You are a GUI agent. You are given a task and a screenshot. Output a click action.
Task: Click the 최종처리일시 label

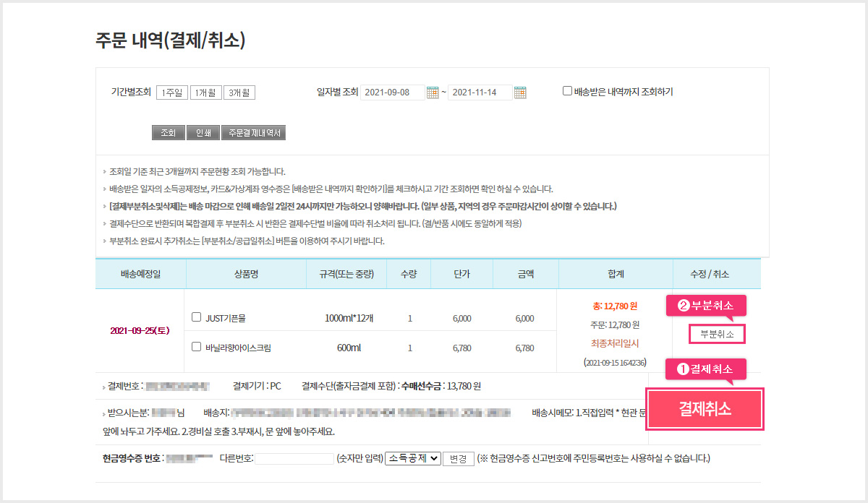click(615, 343)
